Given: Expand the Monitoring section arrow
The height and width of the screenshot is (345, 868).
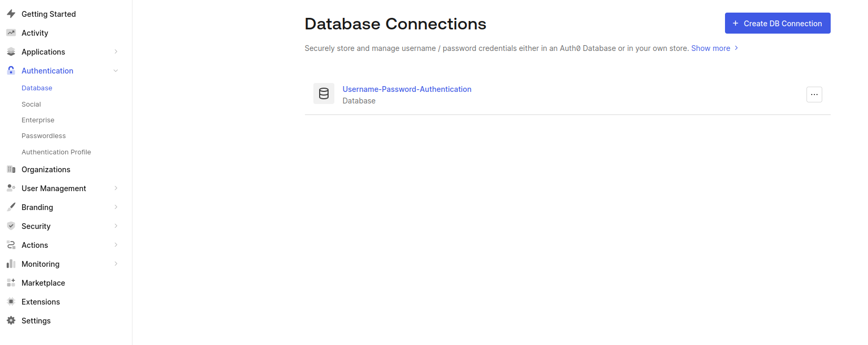Looking at the screenshot, I should pos(116,264).
